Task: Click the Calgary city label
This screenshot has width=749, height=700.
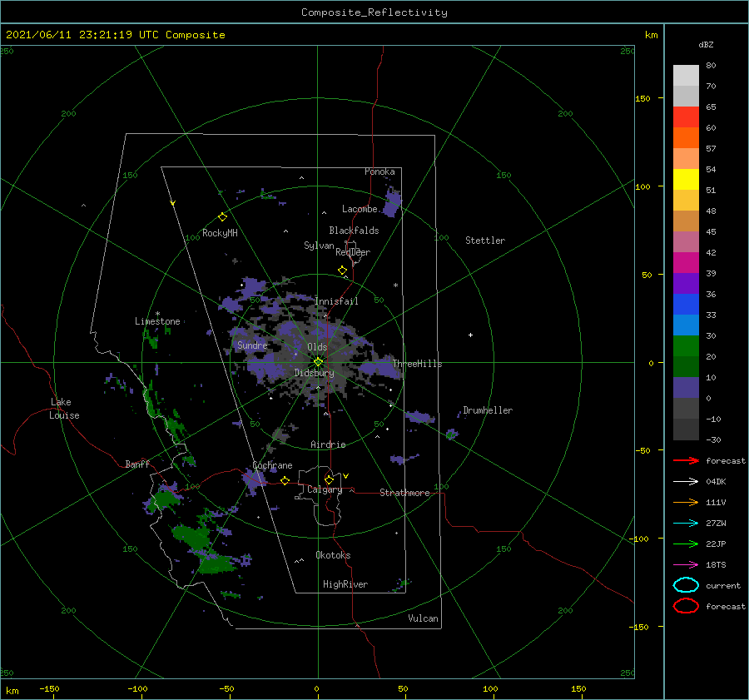Action: (x=325, y=489)
